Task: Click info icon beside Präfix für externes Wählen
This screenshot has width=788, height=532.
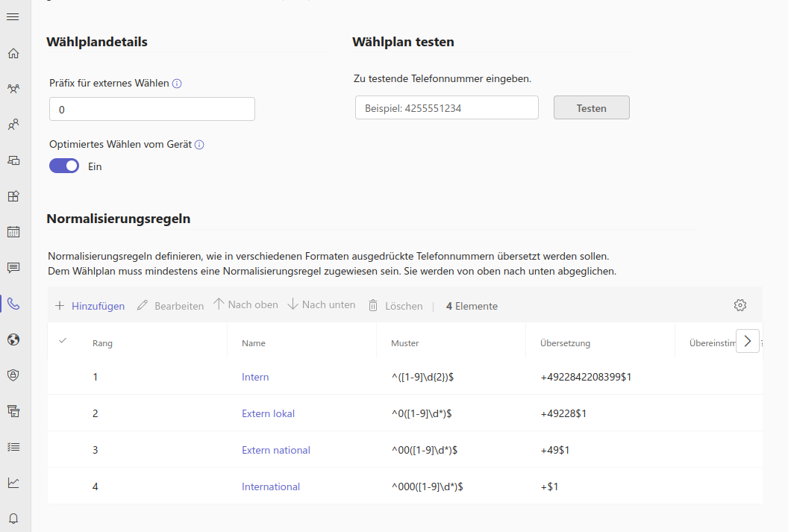Action: [177, 84]
